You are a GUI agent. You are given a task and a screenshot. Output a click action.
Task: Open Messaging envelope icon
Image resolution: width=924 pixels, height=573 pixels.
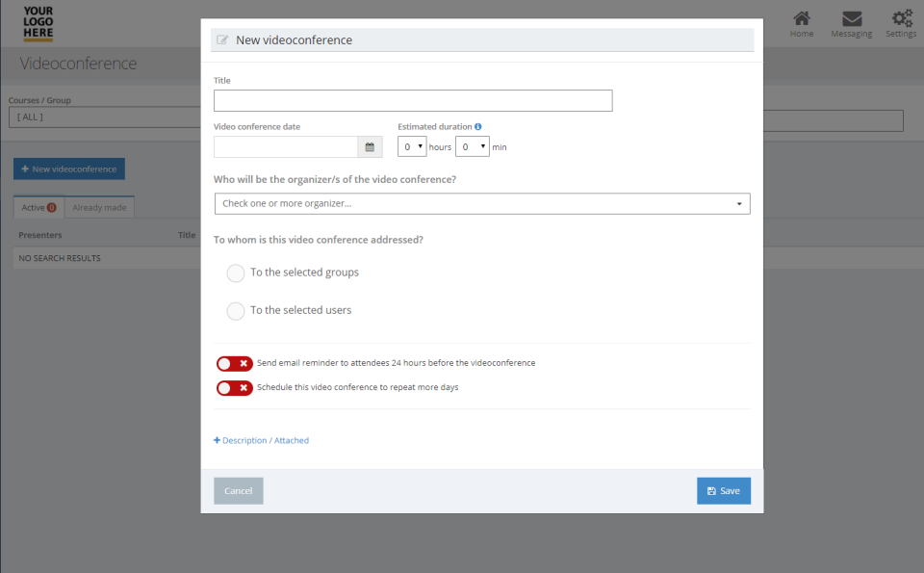851,19
